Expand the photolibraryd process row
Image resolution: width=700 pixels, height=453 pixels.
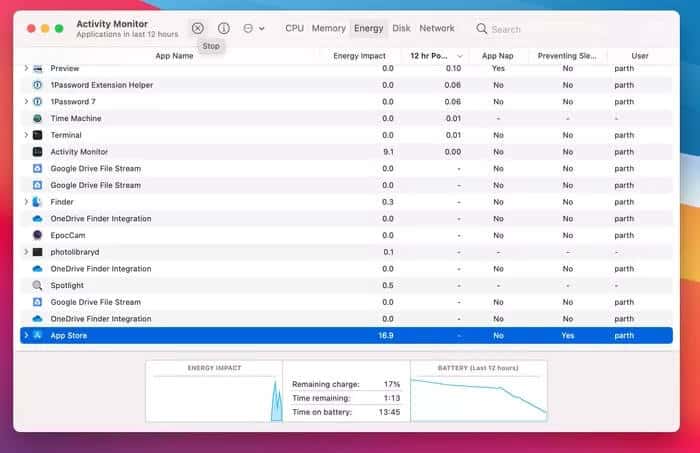[x=26, y=252]
